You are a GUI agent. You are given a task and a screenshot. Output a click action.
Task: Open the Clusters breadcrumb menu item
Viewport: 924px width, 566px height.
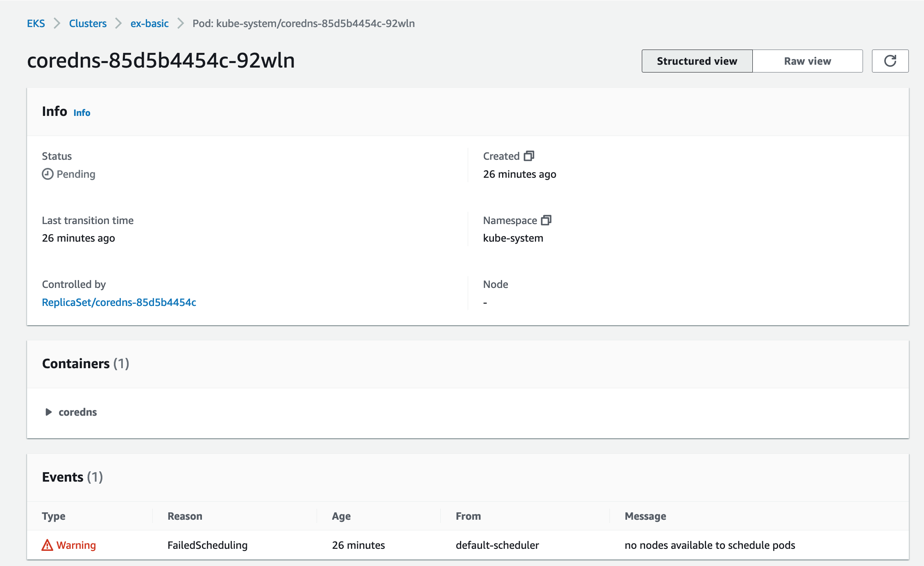coord(87,23)
